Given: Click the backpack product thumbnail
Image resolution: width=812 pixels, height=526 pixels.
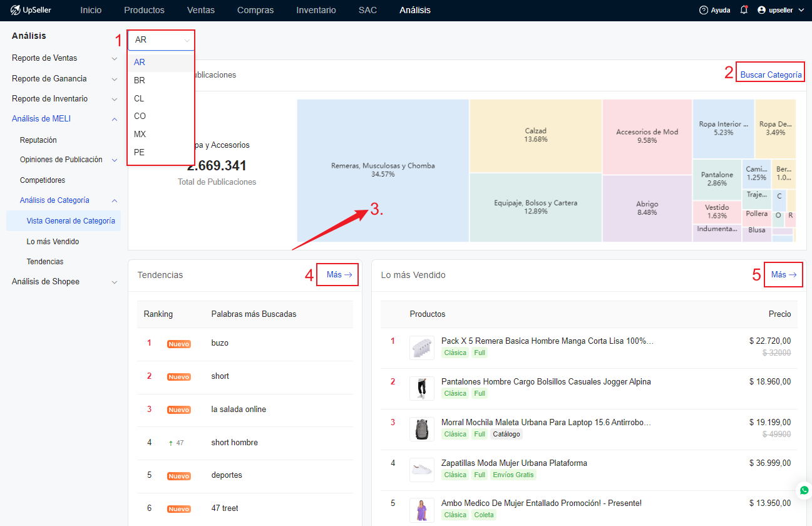Looking at the screenshot, I should (x=421, y=429).
